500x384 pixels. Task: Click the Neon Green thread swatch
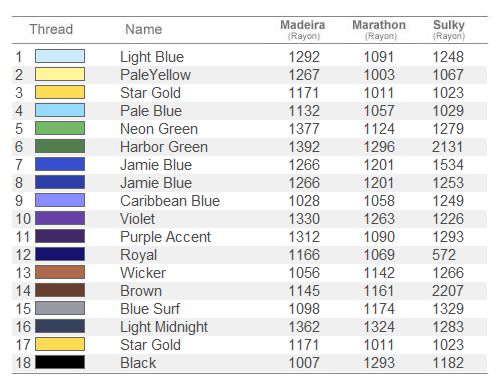[60, 128]
